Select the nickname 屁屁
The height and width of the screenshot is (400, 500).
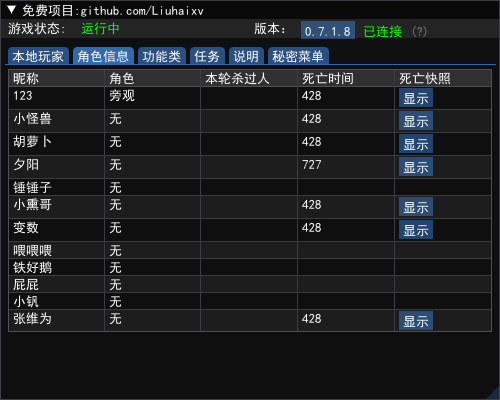pyautogui.click(x=26, y=285)
